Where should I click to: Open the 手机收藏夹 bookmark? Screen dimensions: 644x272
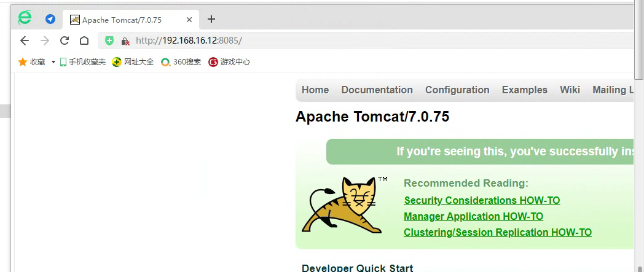coord(82,62)
